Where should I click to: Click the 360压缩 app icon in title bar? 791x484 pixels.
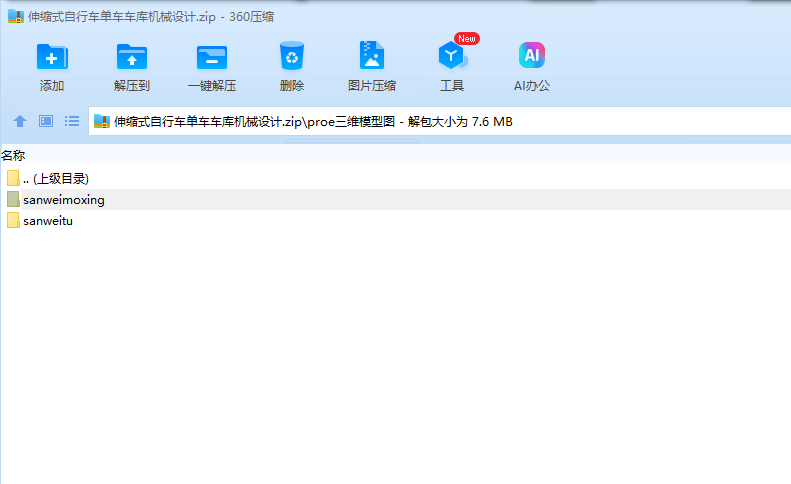[x=16, y=16]
